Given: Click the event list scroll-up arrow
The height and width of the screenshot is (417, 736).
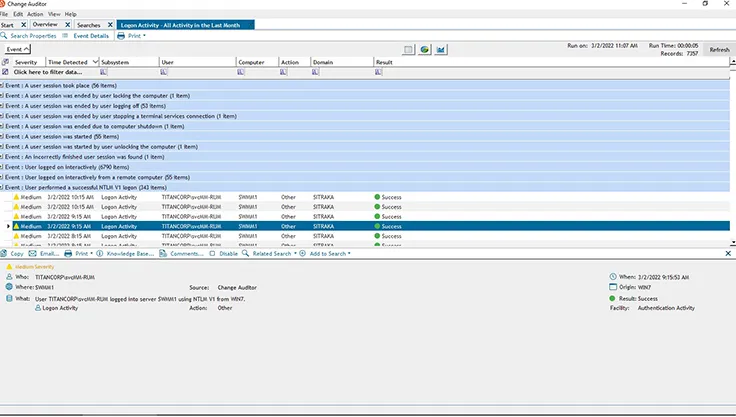Looking at the screenshot, I should click(733, 62).
